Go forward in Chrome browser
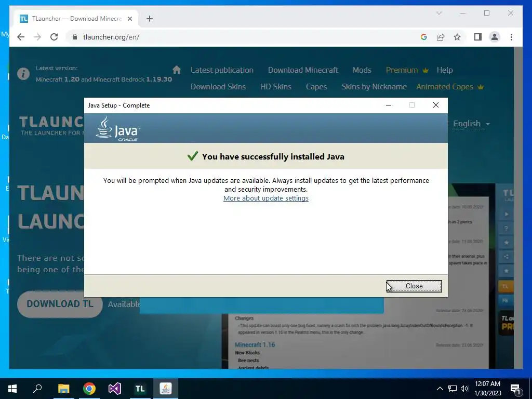Image resolution: width=532 pixels, height=399 pixels. [x=37, y=37]
